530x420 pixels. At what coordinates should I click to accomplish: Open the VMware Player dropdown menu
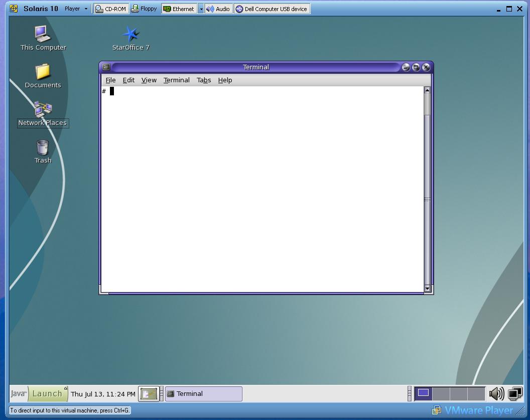[76, 9]
